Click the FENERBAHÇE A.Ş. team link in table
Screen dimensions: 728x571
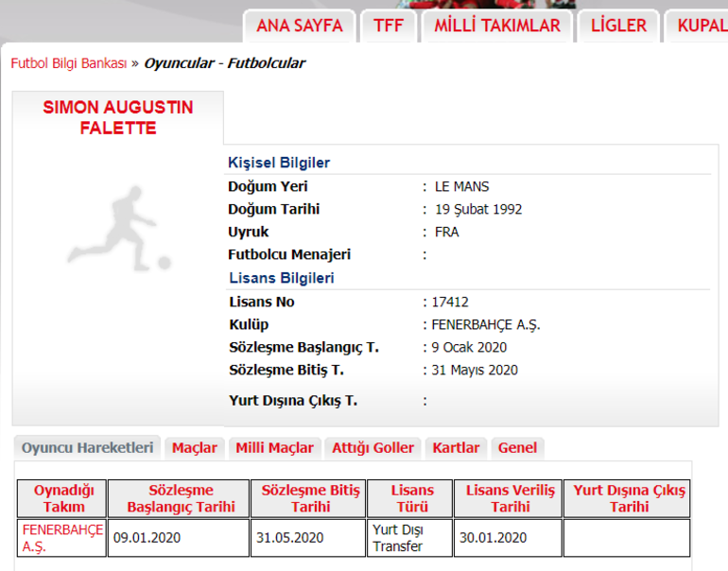click(x=61, y=538)
